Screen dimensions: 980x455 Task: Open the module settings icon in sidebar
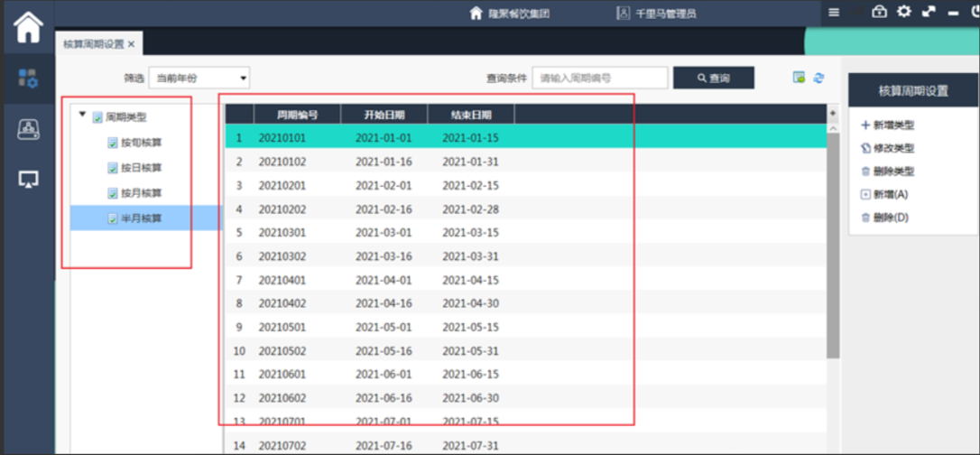tap(28, 79)
